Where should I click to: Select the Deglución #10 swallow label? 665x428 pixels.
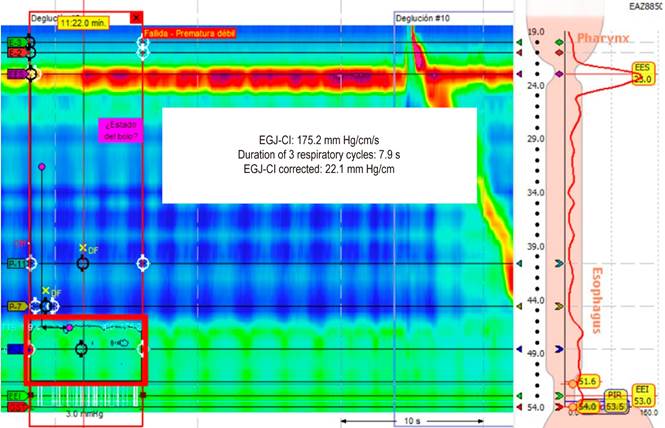424,18
